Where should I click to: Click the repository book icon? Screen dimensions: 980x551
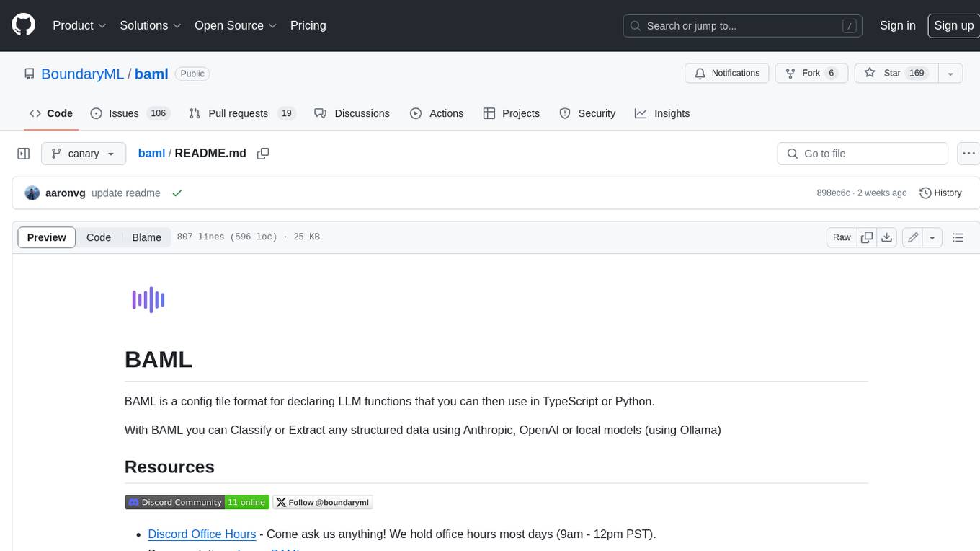[29, 74]
